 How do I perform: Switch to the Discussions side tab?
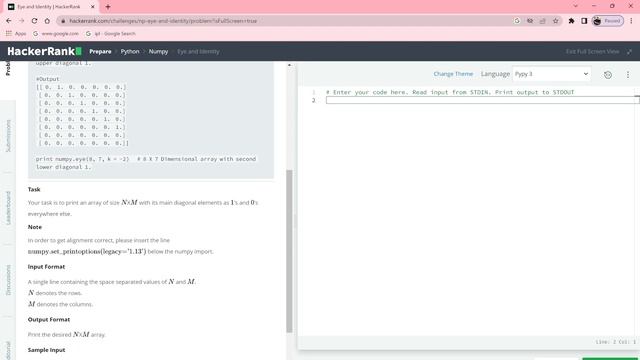[8, 280]
